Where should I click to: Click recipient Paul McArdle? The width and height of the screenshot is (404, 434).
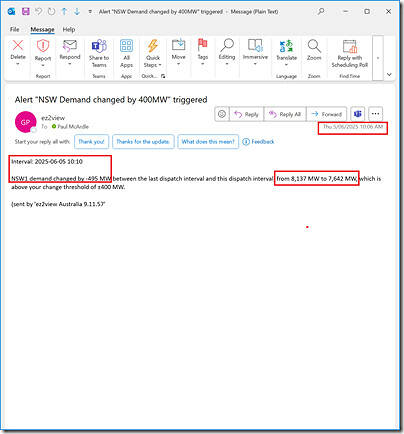pyautogui.click(x=73, y=127)
